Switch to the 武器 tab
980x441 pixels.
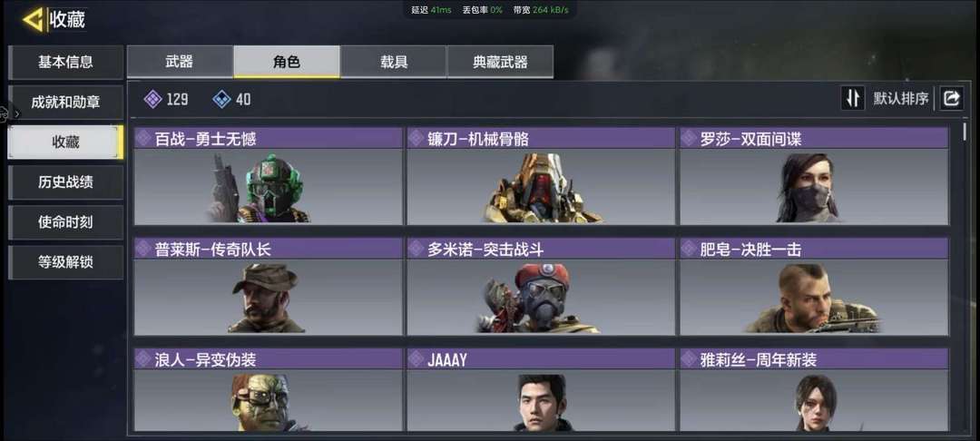[x=180, y=62]
